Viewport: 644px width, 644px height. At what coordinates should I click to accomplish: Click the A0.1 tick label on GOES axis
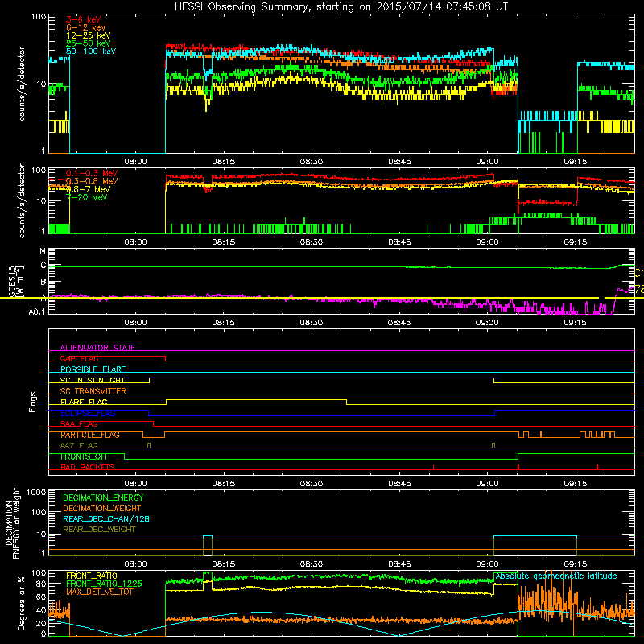click(36, 312)
